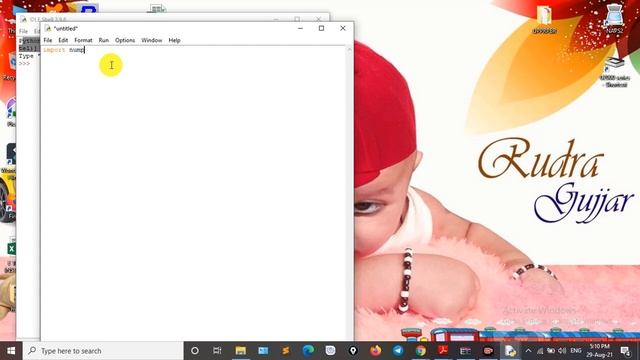Close the IDLE Shell window behind
Image resolution: width=640 pixels, height=360 pixels.
coord(318,19)
